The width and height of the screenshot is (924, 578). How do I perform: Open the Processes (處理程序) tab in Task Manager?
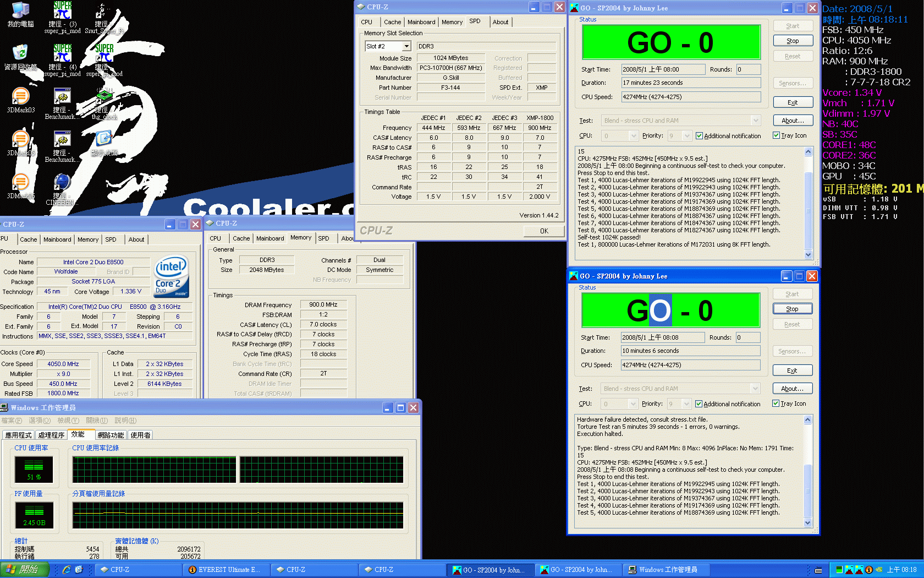tap(51, 435)
